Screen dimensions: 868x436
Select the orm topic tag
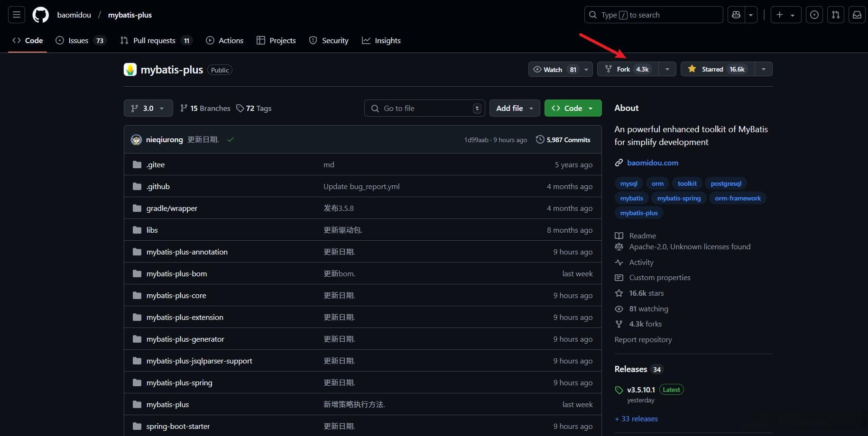click(657, 183)
